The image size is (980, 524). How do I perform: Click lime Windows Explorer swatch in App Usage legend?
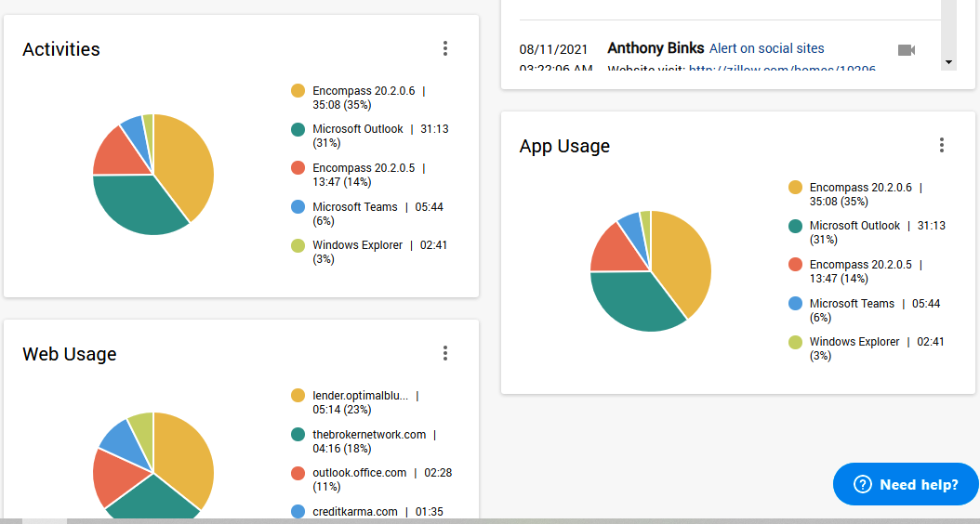pos(795,342)
